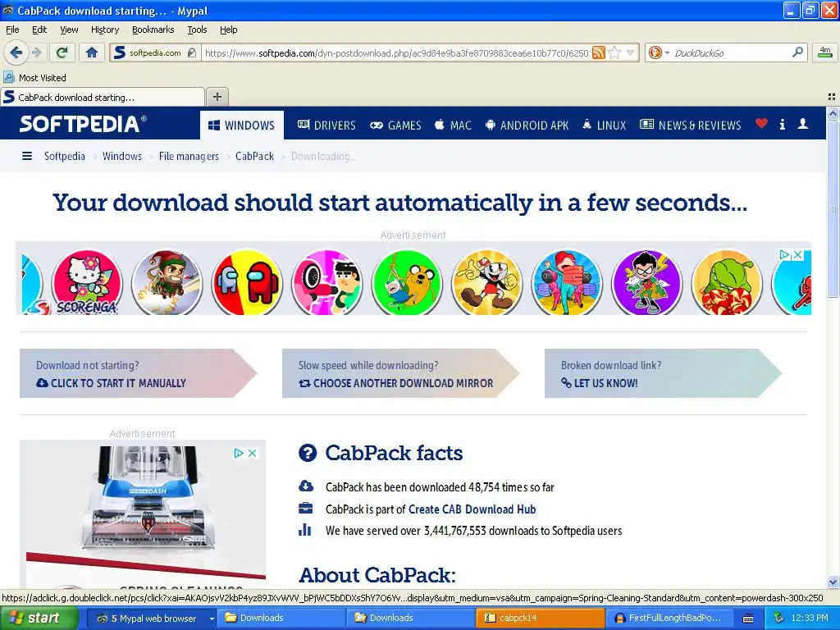
Task: Open the History menu
Action: [x=104, y=30]
